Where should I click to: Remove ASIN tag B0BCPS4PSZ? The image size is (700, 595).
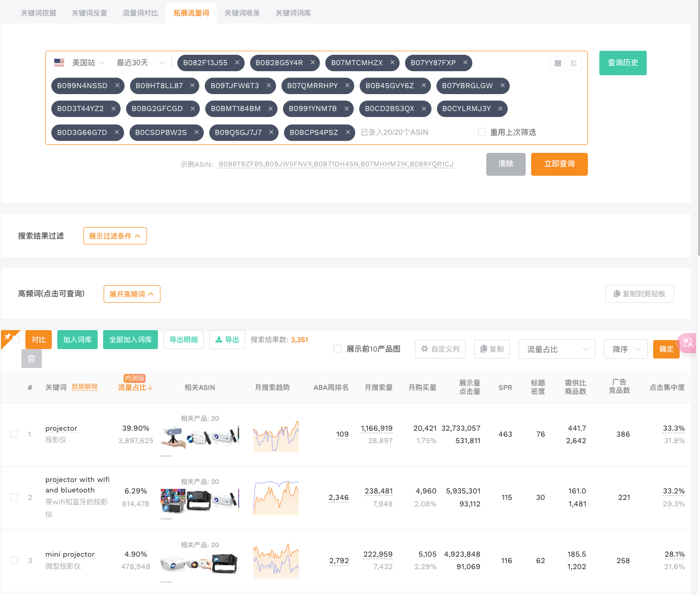coord(348,132)
